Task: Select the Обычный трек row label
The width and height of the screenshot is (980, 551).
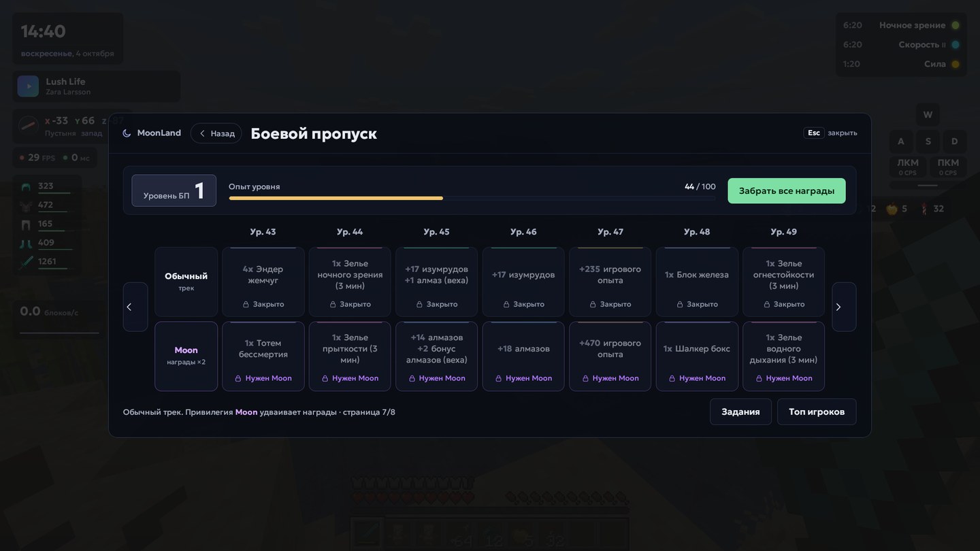Action: 186,282
